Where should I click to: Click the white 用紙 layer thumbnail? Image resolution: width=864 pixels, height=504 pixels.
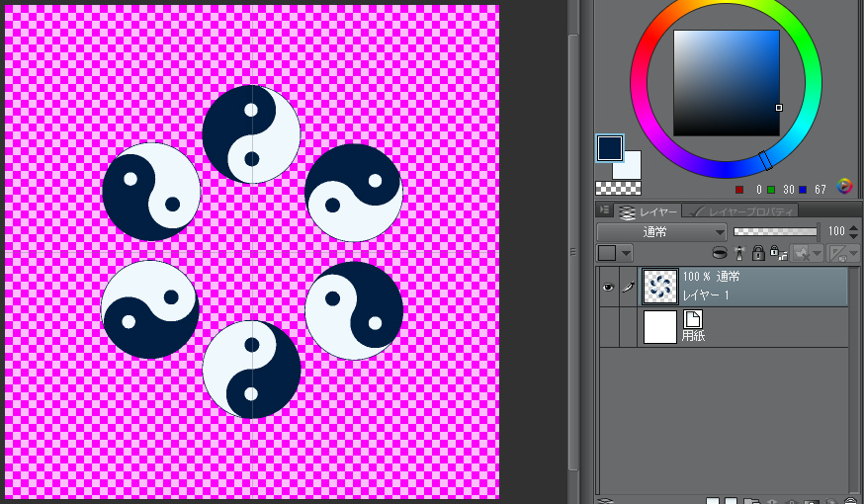pos(660,327)
